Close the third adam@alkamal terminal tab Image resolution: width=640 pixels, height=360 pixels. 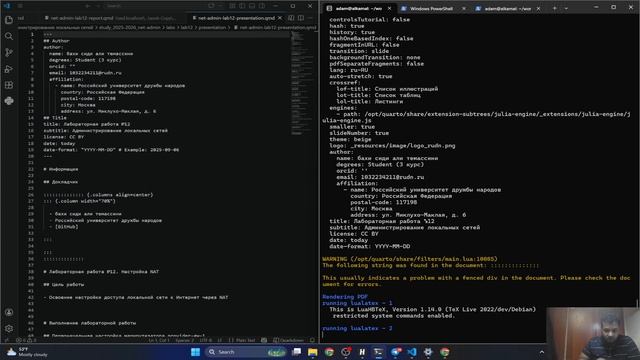538,8
